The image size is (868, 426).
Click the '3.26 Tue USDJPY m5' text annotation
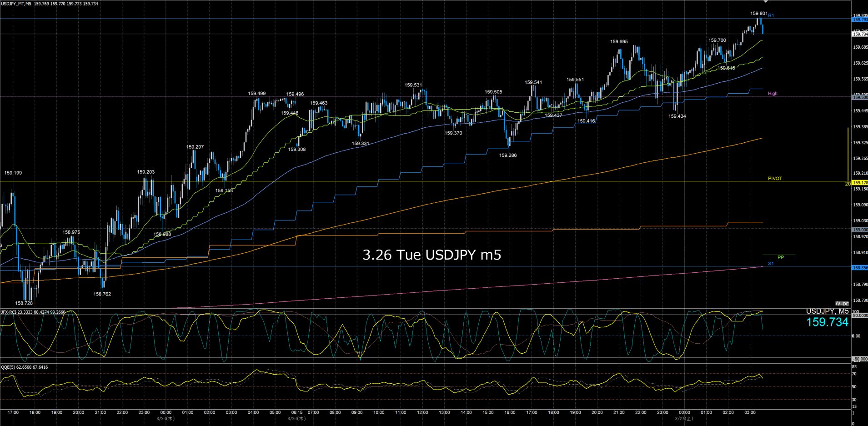pos(431,255)
